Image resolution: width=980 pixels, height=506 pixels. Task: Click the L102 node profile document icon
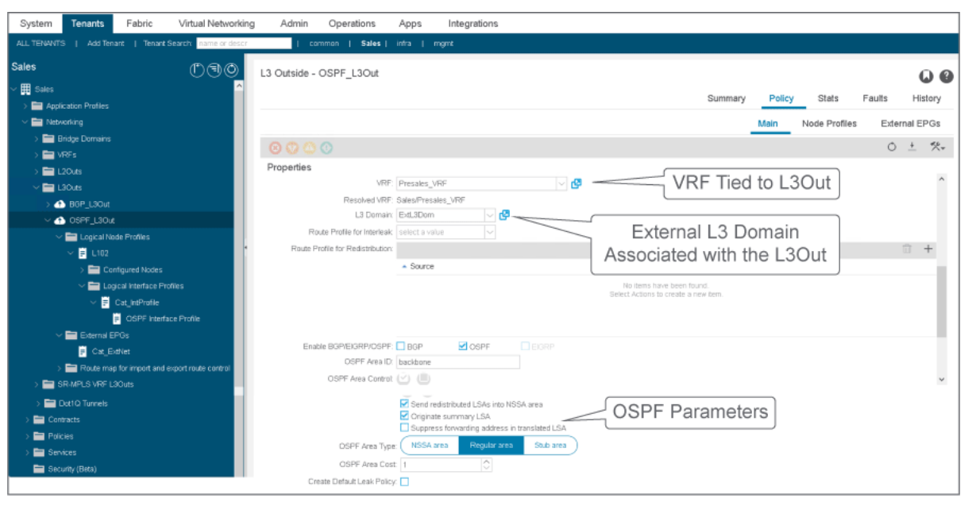click(x=83, y=253)
